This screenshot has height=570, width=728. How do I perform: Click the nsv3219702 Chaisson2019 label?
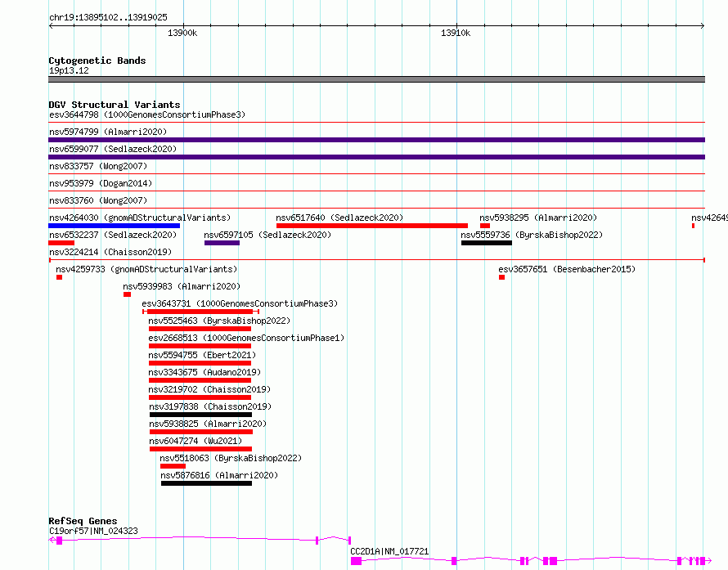point(209,389)
